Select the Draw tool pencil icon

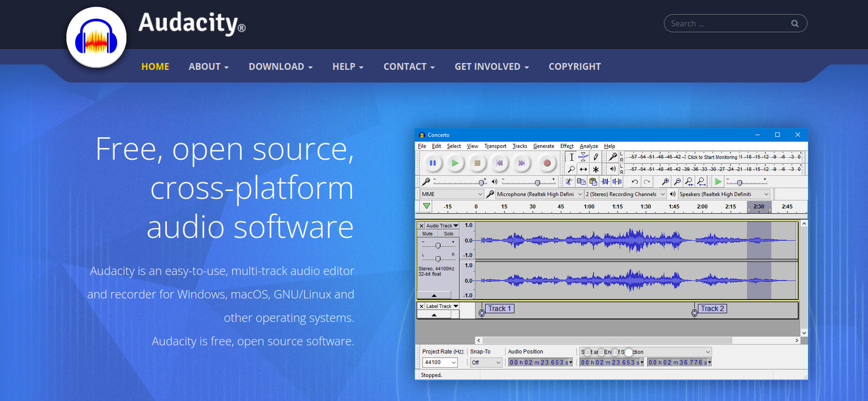(596, 157)
